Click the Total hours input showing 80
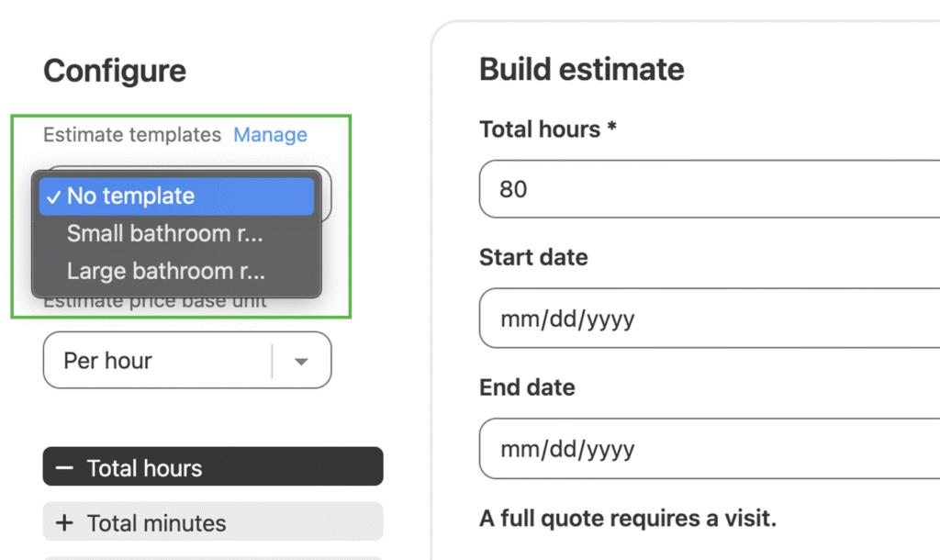940x560 pixels. tap(707, 190)
